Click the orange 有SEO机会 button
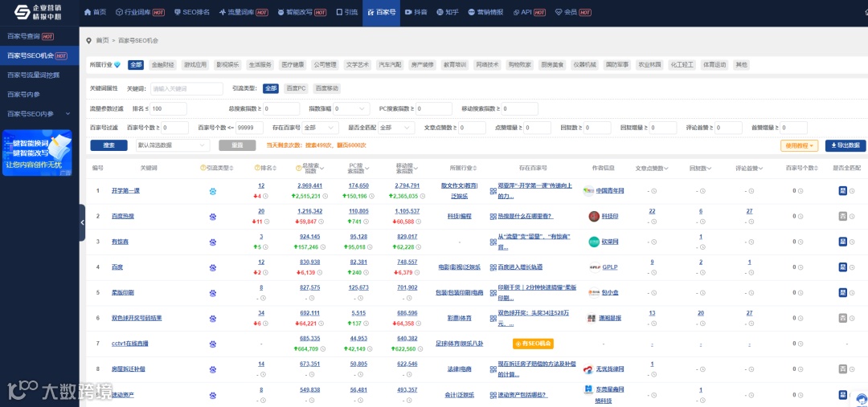The image size is (868, 407). [533, 344]
